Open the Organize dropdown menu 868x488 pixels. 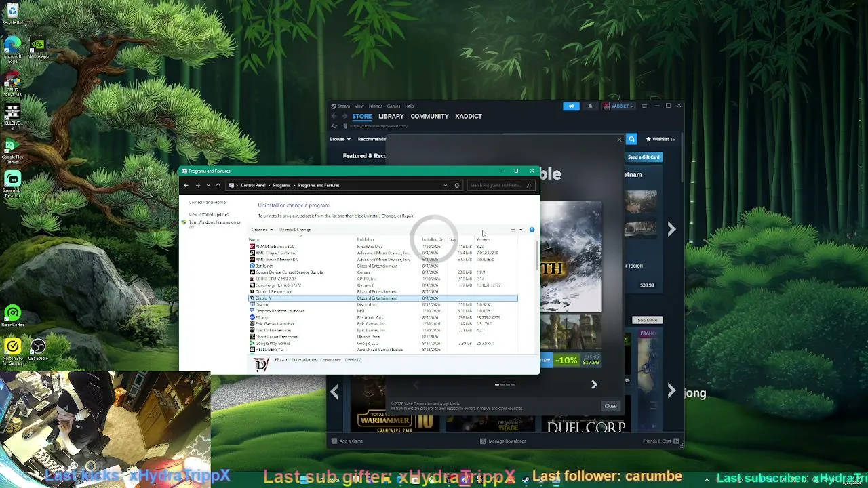point(262,230)
